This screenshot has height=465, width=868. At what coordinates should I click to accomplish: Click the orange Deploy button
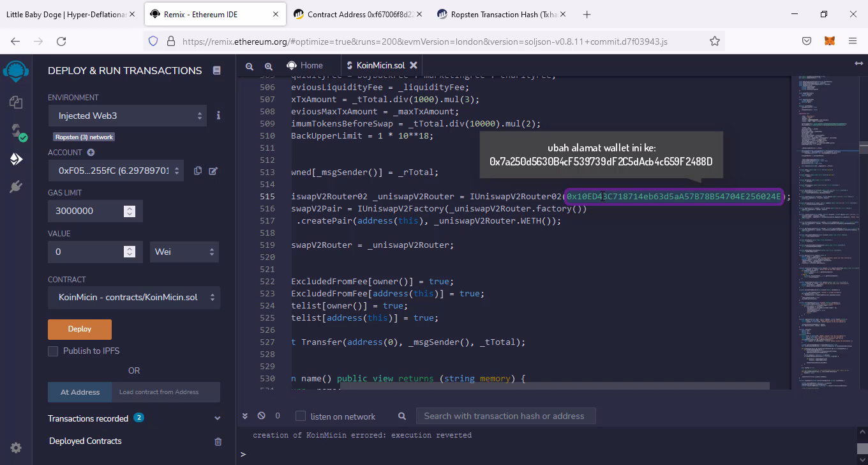click(x=80, y=329)
